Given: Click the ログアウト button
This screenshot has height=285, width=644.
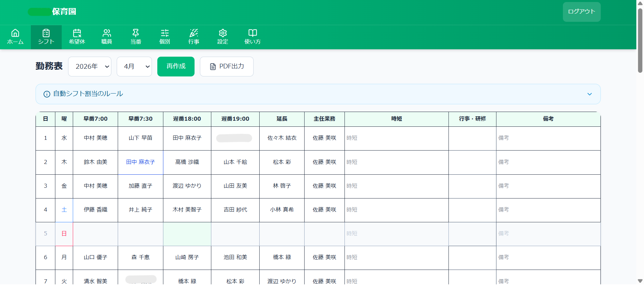Looking at the screenshot, I should [x=582, y=12].
